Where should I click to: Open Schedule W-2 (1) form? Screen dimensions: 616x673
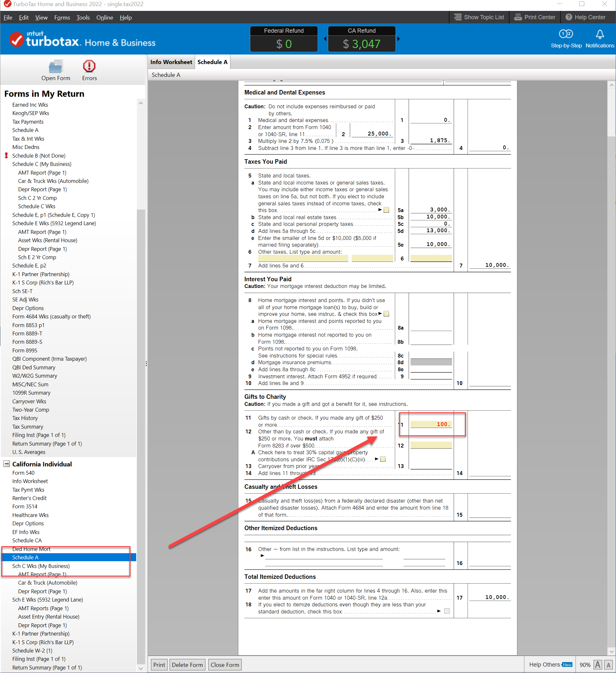point(32,651)
